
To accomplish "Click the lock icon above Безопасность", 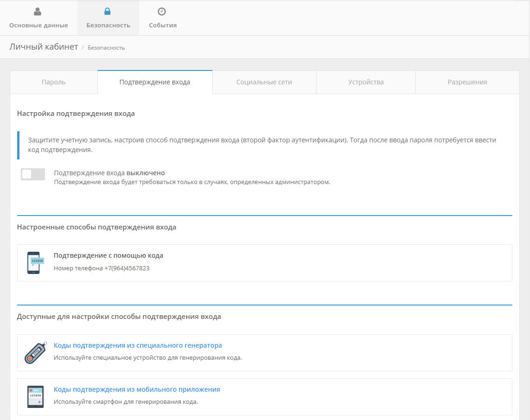I will [x=108, y=12].
